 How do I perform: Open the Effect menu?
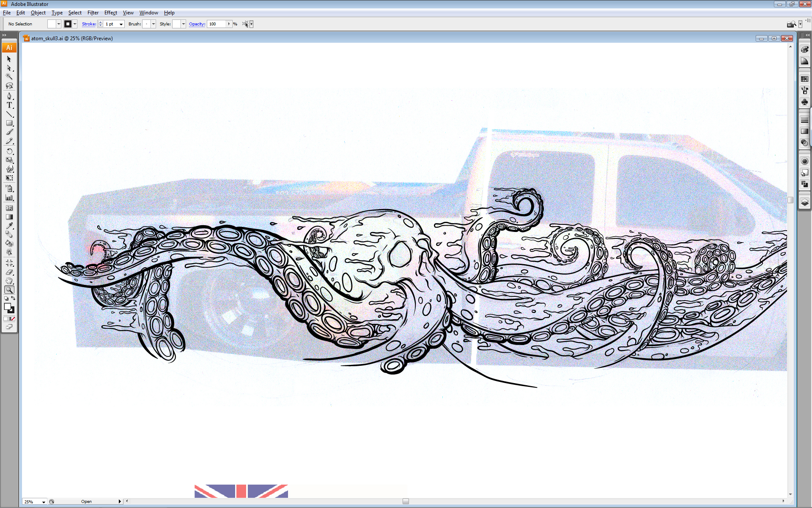tap(111, 13)
